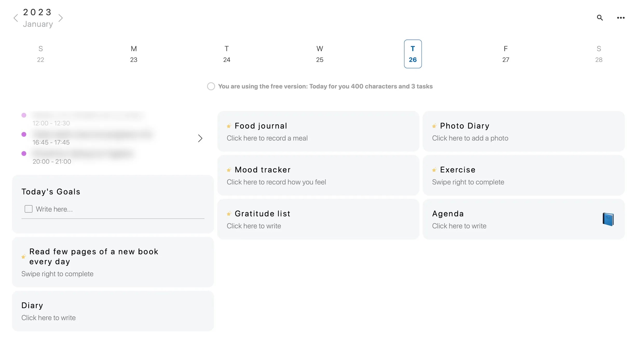Click the star icon beside Food journal
Viewport: 644px width, 339px height.
229,126
